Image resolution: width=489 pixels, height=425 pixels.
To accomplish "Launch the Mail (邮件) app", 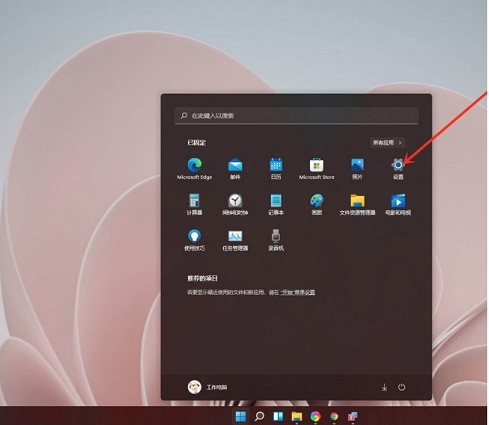I will (x=235, y=169).
